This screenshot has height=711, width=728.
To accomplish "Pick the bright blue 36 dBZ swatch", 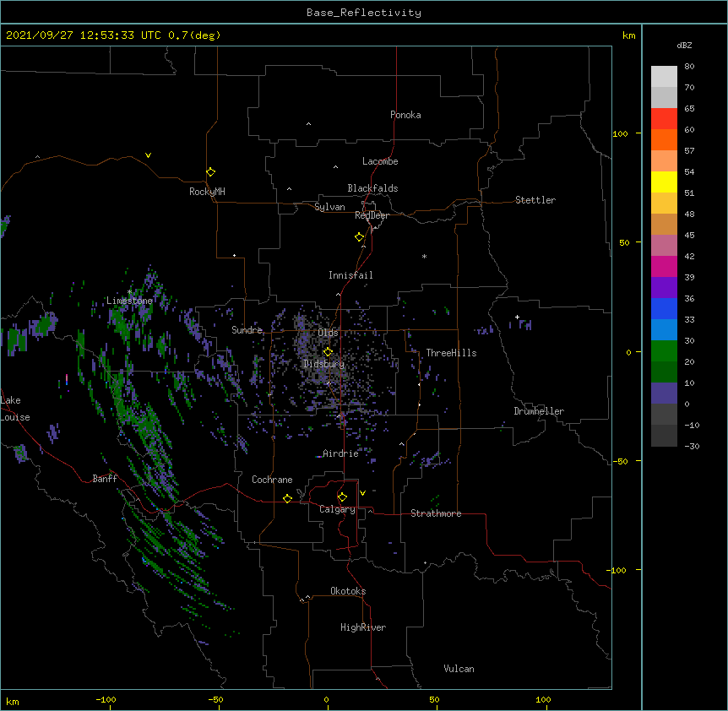I will click(x=664, y=308).
